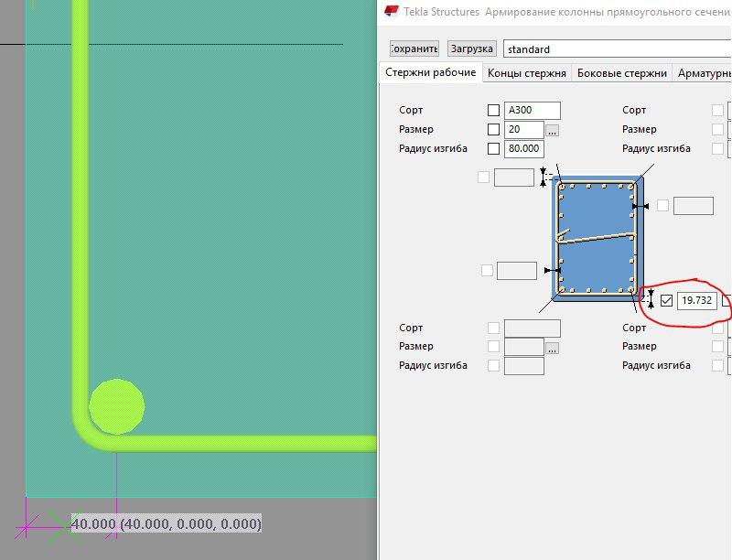Image resolution: width=732 pixels, height=560 pixels.
Task: Select the Стержни рабочие tab
Action: (430, 73)
